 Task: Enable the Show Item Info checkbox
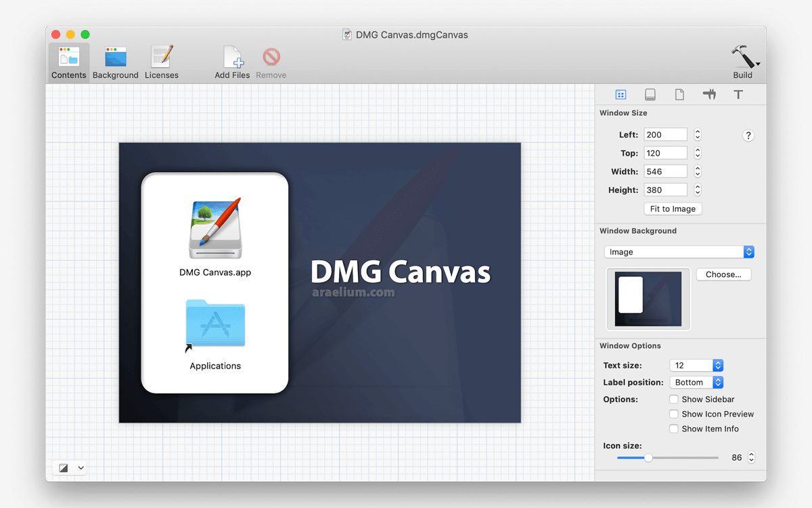tap(674, 429)
